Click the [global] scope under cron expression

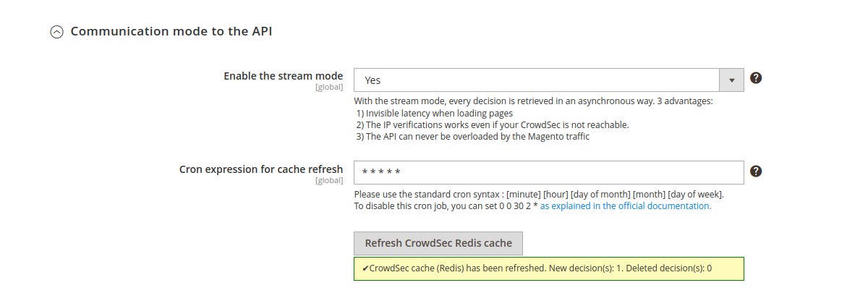(329, 180)
